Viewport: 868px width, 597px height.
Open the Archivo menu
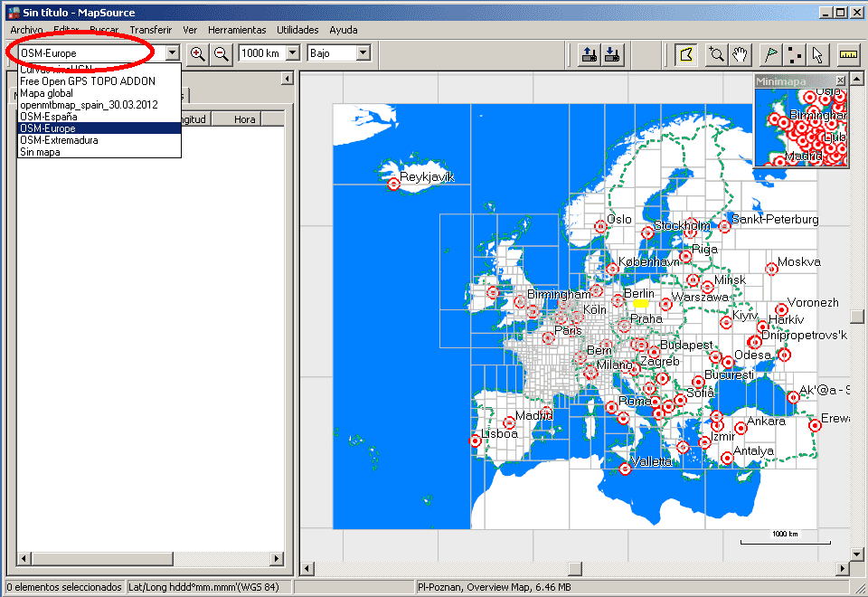[26, 30]
